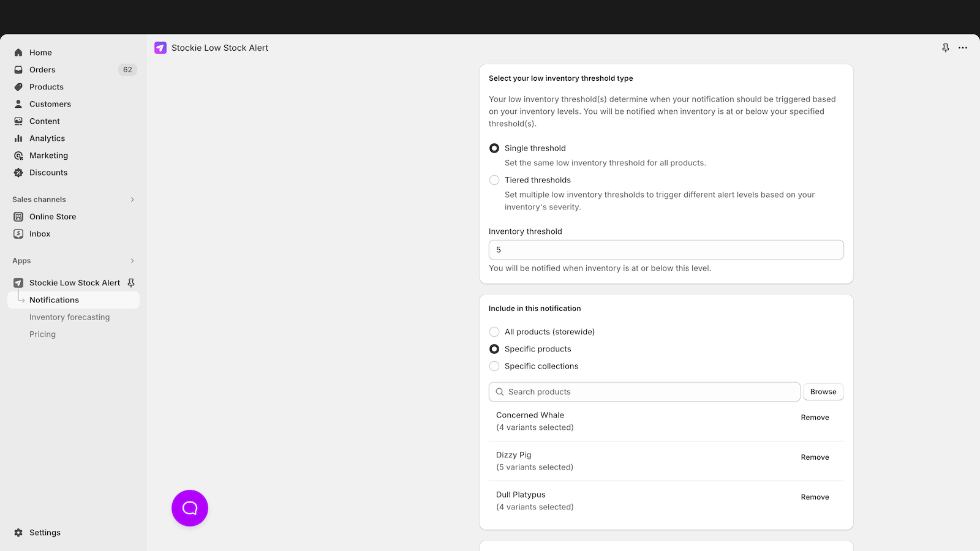Remove Dizzy Pig from the product list
The width and height of the screenshot is (980, 551).
(x=815, y=457)
